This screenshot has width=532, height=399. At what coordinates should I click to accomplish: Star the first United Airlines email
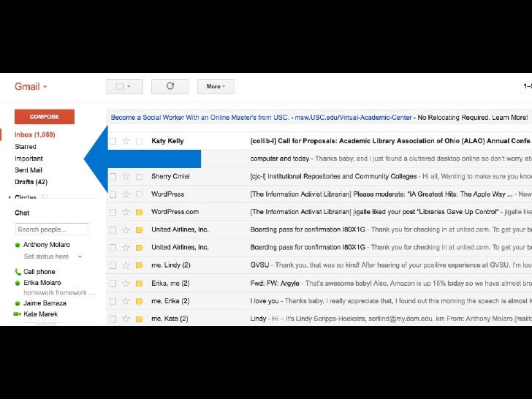click(x=126, y=229)
